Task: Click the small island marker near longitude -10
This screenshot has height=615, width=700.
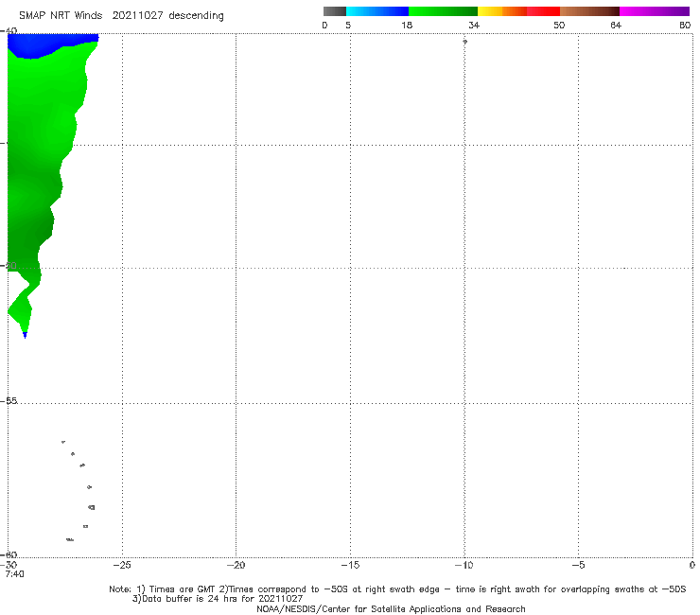Action: coord(464,42)
